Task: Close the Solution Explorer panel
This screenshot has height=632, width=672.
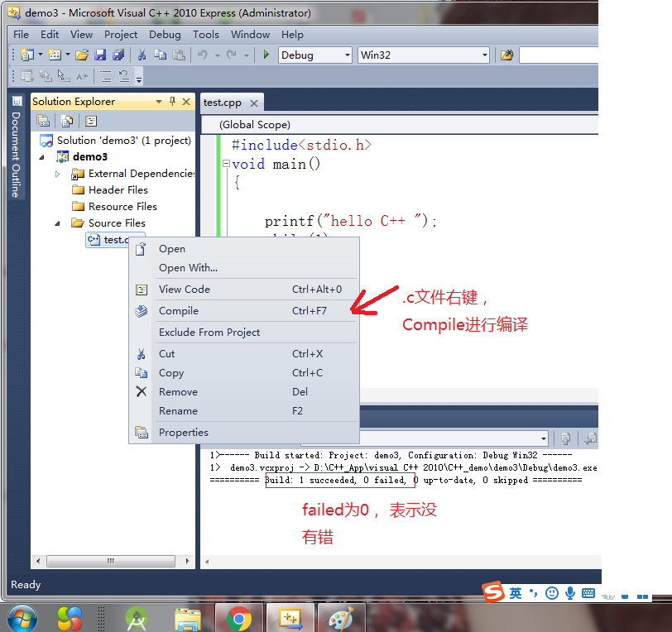Action: point(186,102)
